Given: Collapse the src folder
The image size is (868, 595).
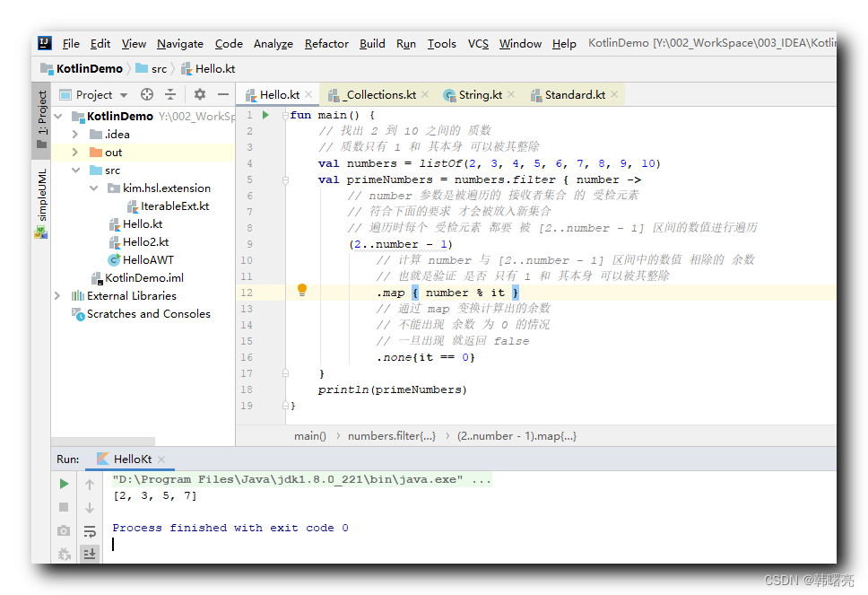Looking at the screenshot, I should 75,170.
